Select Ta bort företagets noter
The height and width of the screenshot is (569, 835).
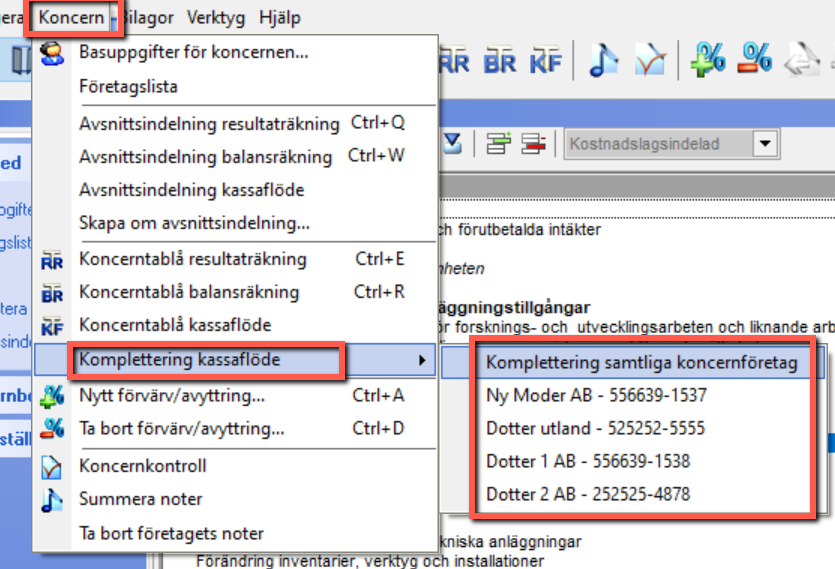[234, 533]
